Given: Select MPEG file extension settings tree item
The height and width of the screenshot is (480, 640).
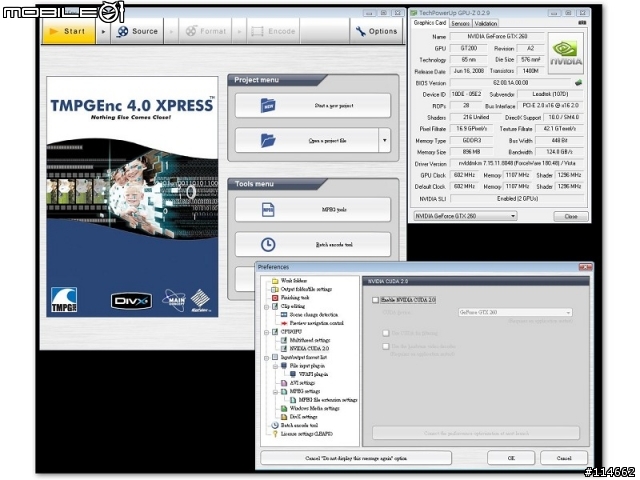Looking at the screenshot, I should point(328,400).
